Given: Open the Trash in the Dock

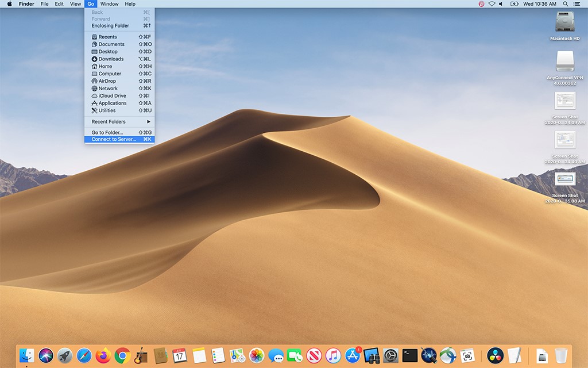Looking at the screenshot, I should coord(561,355).
